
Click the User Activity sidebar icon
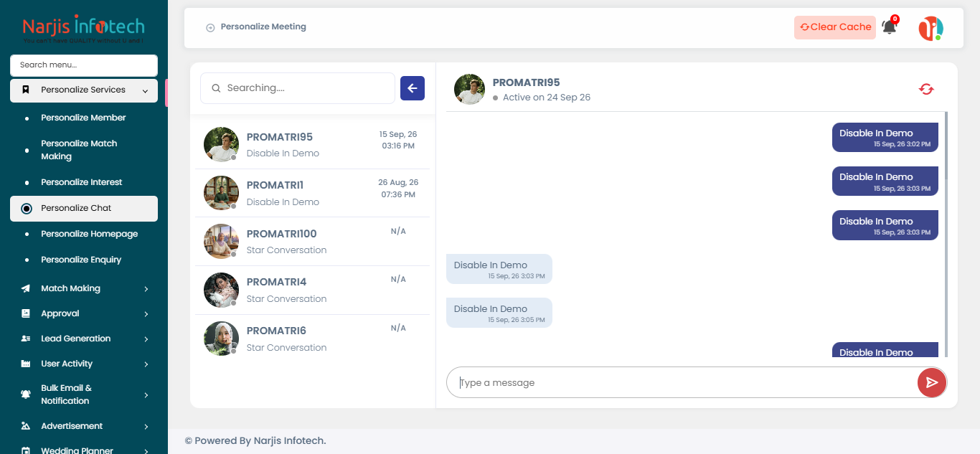point(26,364)
